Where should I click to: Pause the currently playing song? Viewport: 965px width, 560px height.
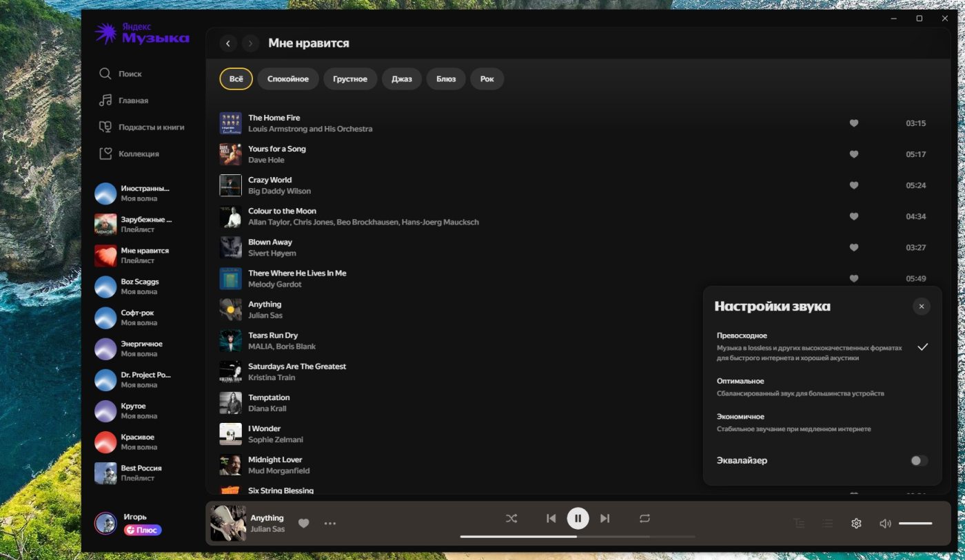click(x=578, y=519)
